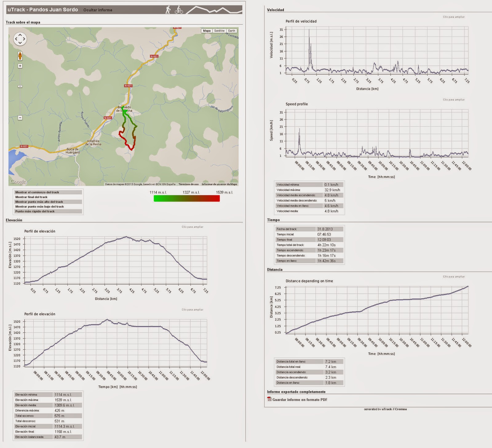
Task: Zoom in using the map plus icon
Action: tap(20, 66)
